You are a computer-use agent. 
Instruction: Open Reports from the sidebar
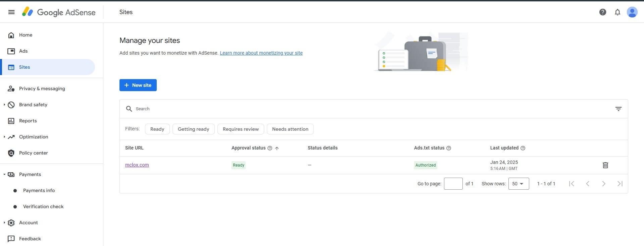28,121
